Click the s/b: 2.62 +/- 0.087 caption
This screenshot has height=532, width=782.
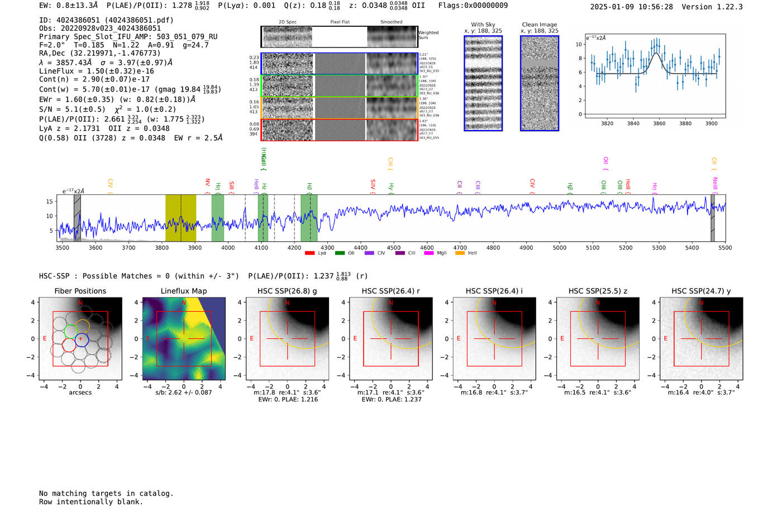tap(184, 392)
